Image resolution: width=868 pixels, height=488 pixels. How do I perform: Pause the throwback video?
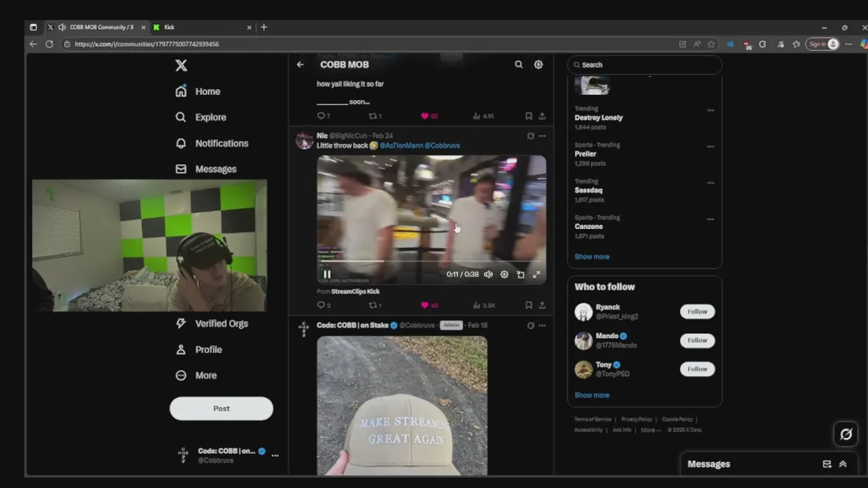327,274
